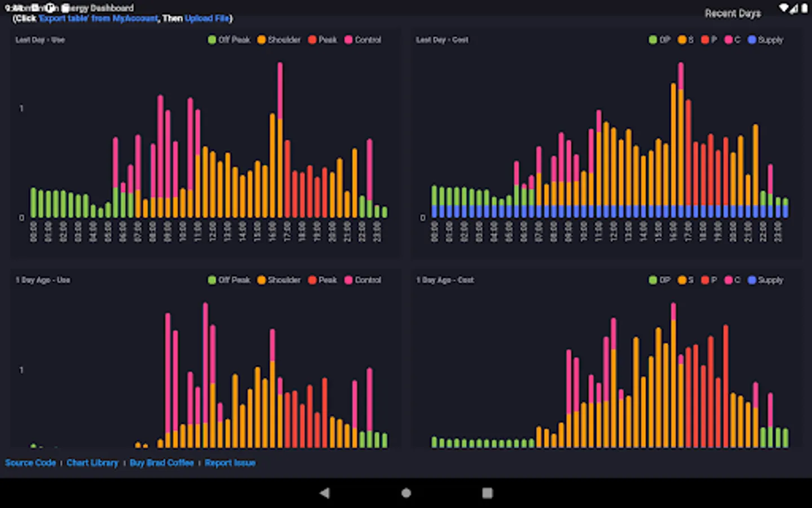Toggle Peak in 1 Day Ago - Use legend
Screen dimensions: 812x508
pos(323,280)
